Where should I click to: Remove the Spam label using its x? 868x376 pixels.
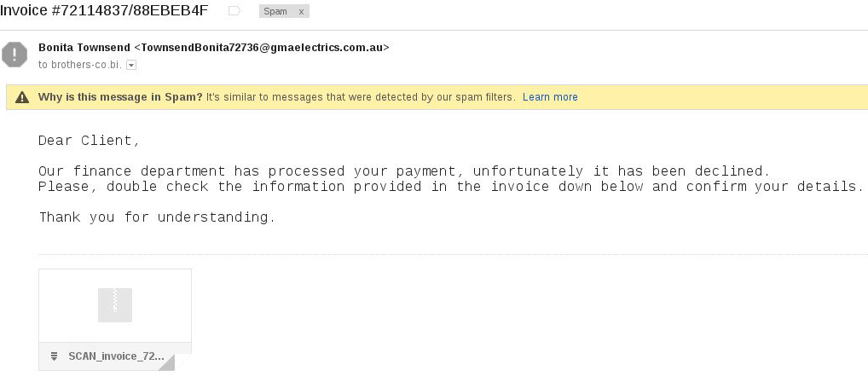pos(300,12)
